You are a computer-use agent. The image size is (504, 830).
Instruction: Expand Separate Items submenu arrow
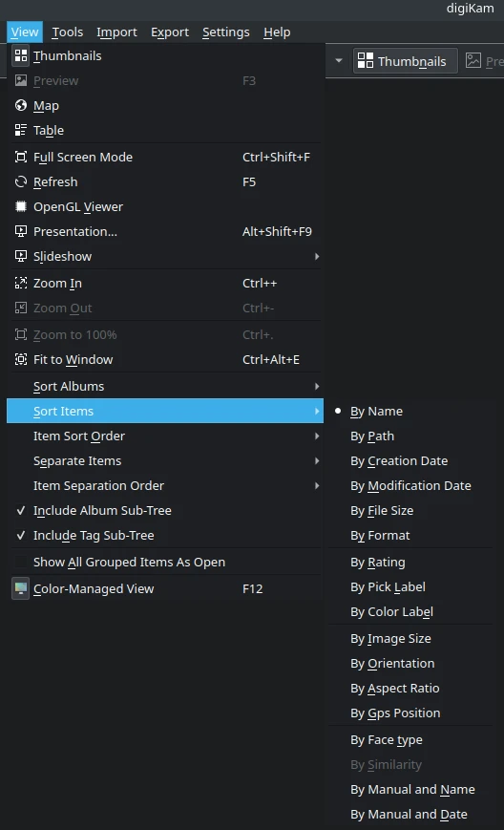click(x=317, y=461)
